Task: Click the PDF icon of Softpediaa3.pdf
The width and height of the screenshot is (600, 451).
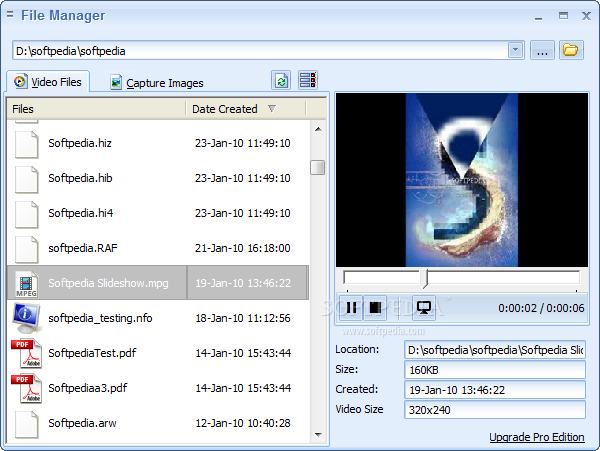Action: click(x=26, y=388)
